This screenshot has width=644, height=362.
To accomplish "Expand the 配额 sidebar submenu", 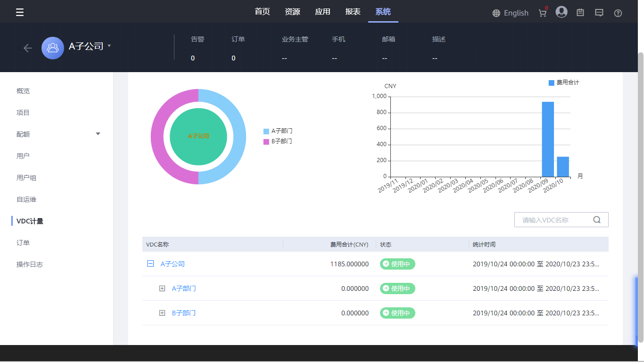I will pos(98,134).
